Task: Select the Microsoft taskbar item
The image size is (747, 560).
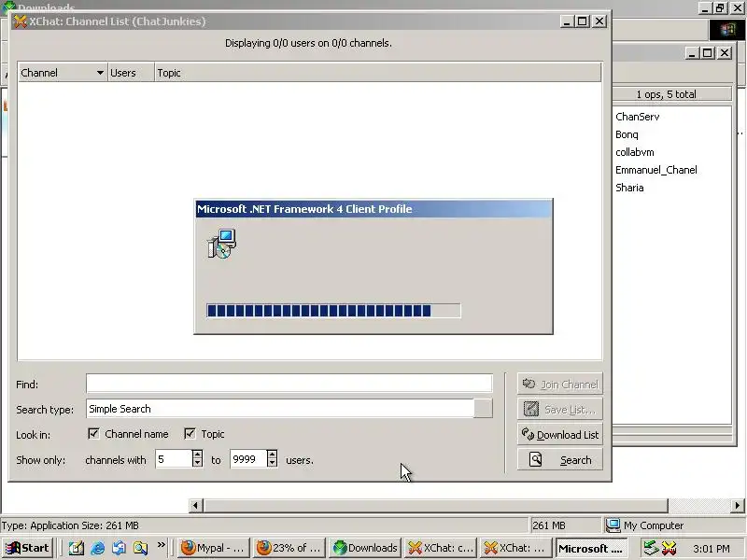Action: (592, 548)
